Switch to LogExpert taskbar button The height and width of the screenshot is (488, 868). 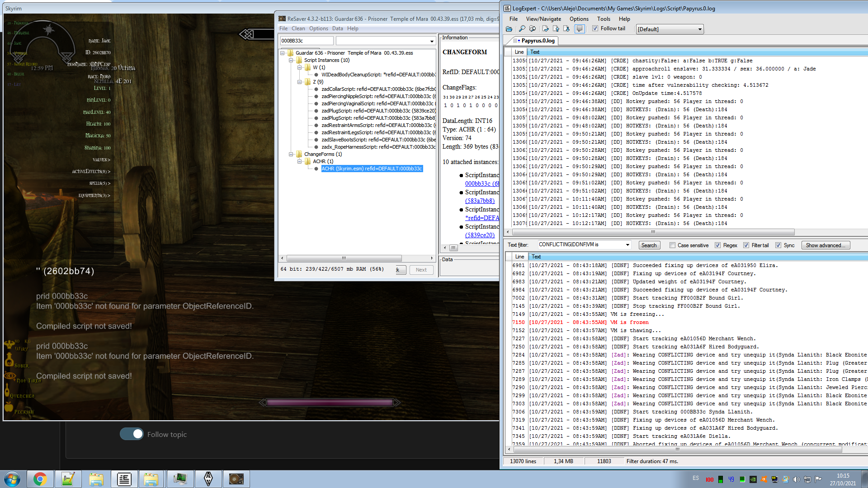click(124, 479)
